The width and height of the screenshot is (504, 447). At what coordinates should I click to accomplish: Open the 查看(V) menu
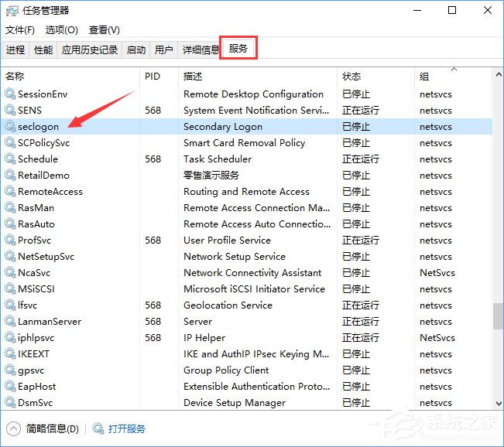point(105,30)
